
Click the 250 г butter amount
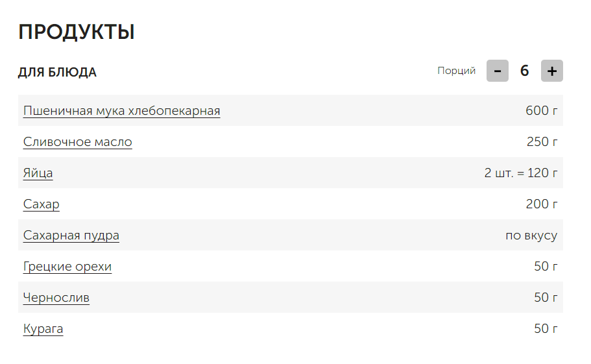542,142
